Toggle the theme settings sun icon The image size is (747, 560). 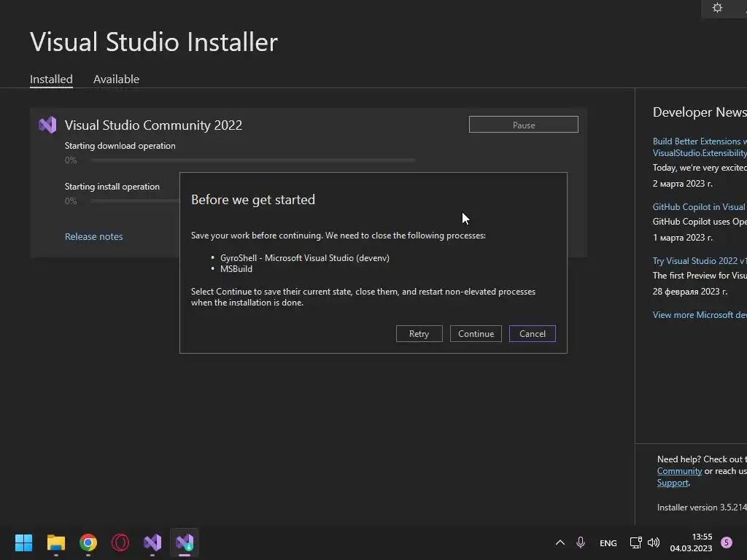(717, 8)
